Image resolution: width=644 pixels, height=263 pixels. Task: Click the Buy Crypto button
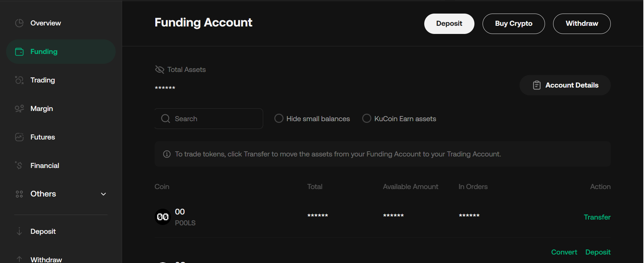514,24
